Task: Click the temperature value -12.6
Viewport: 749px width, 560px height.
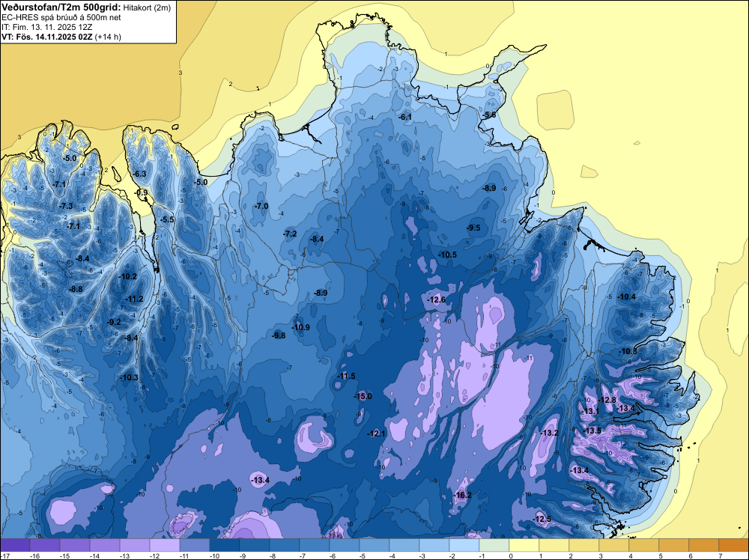Action: (x=436, y=299)
